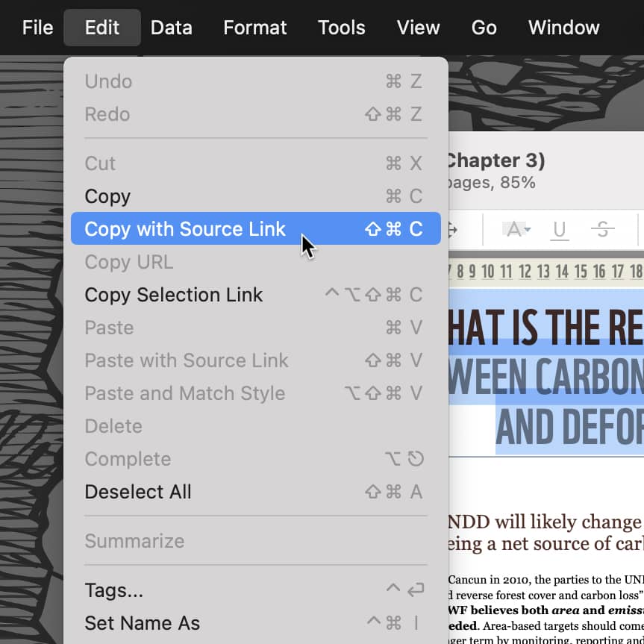Viewport: 644px width, 644px height.
Task: Open the View menu
Action: point(418,28)
